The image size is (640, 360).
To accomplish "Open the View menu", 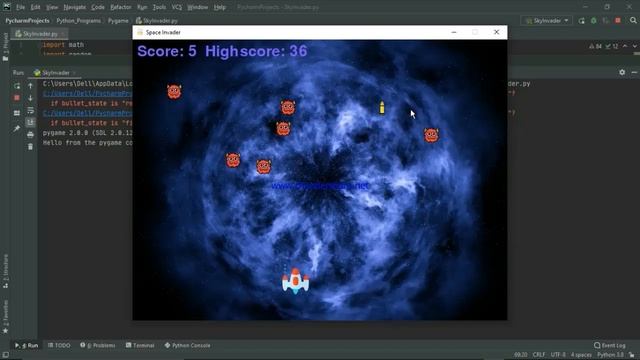I will pyautogui.click(x=52, y=7).
